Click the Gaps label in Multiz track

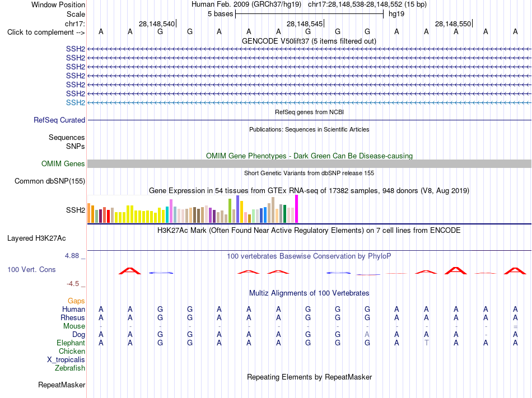[76, 301]
